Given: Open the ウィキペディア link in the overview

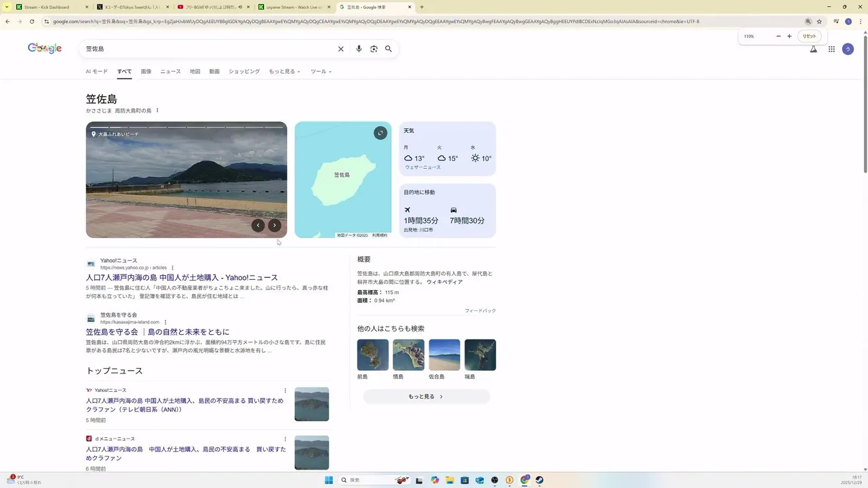Looking at the screenshot, I should click(444, 282).
